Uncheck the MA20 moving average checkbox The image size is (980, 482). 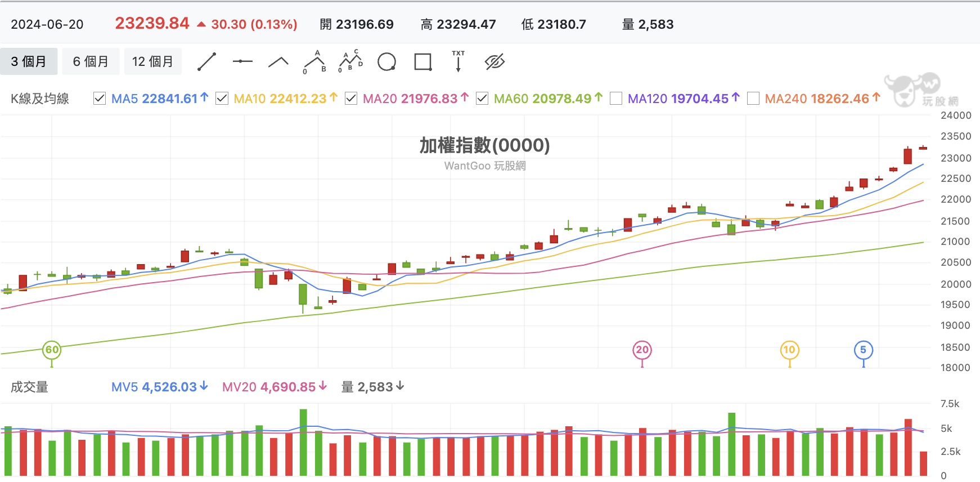coord(351,99)
